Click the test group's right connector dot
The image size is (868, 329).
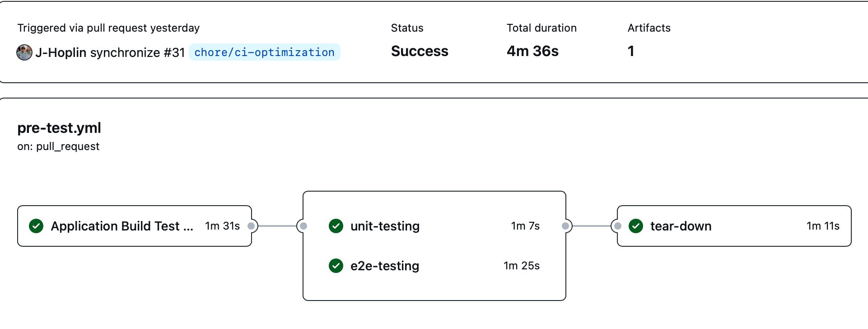click(x=565, y=226)
